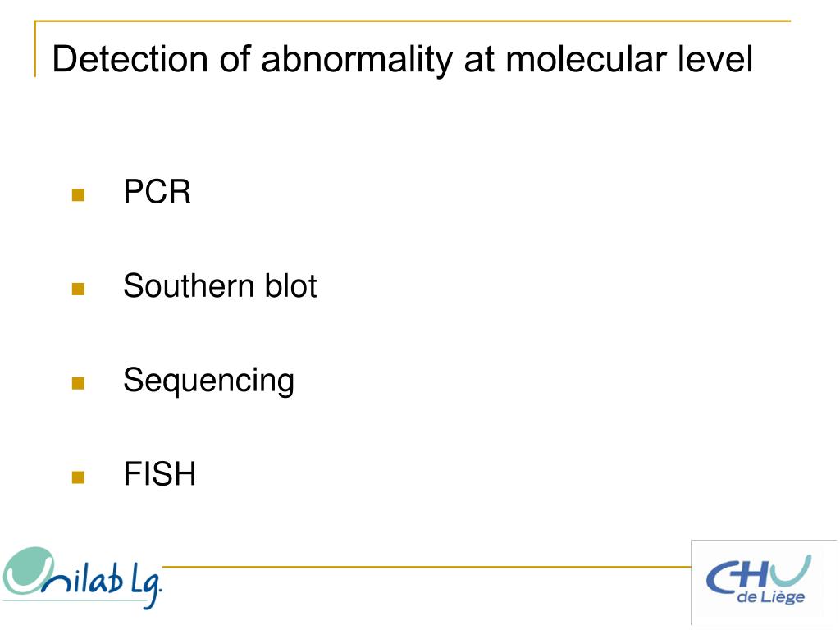
Task: Click 'de Liège' text under CHU
Action: coord(771,597)
